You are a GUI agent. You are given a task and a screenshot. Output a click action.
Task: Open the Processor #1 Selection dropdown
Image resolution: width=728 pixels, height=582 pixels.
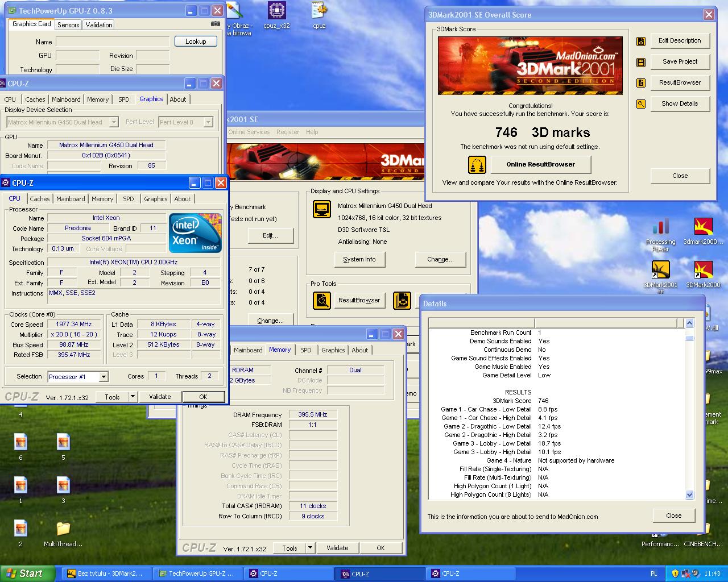click(78, 377)
